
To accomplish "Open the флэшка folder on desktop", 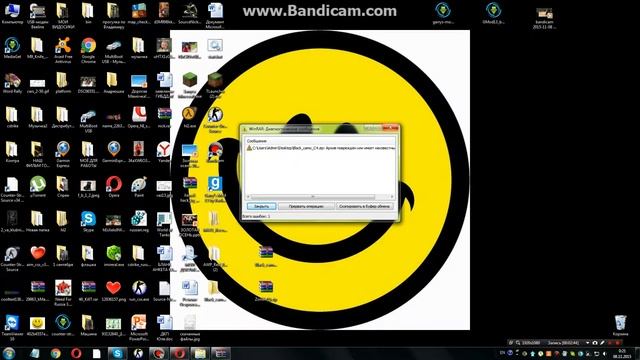I will tap(88, 256).
